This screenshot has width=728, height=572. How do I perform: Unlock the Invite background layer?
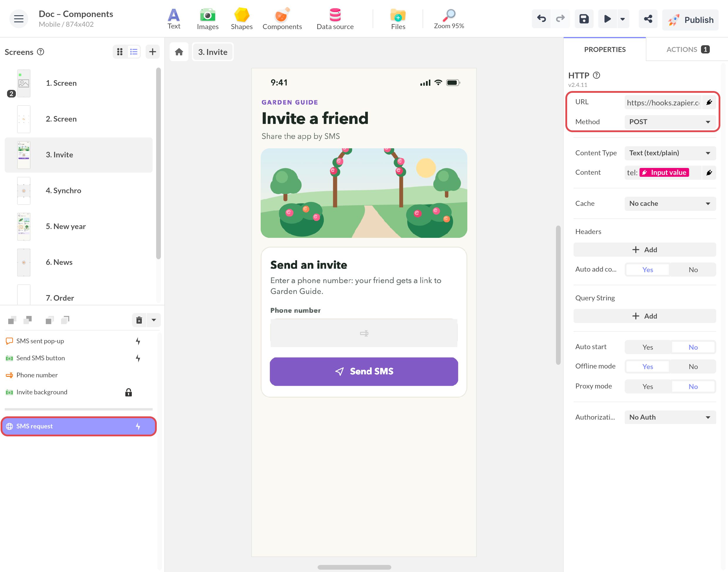128,392
